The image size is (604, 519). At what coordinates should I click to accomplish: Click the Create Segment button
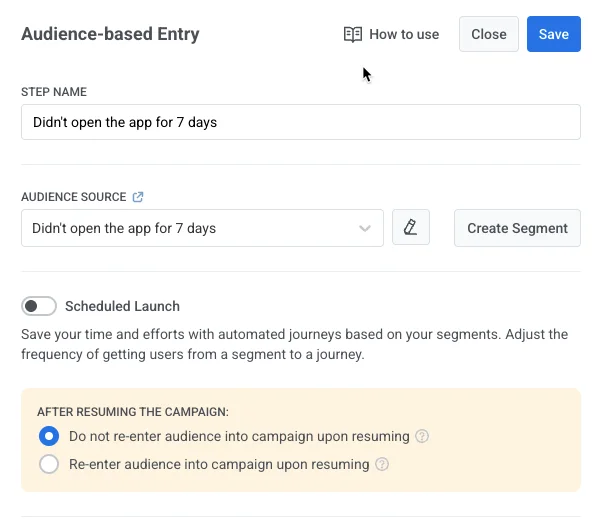pyautogui.click(x=517, y=228)
